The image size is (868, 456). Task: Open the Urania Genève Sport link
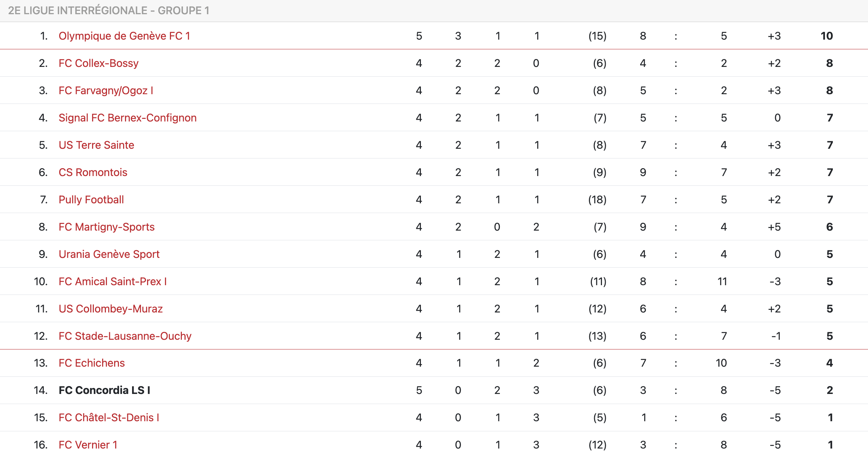(x=109, y=254)
